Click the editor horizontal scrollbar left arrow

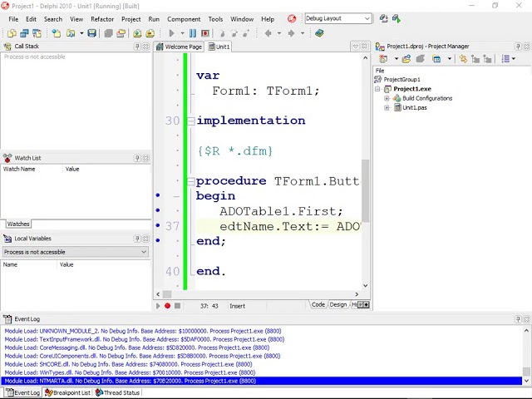click(158, 294)
